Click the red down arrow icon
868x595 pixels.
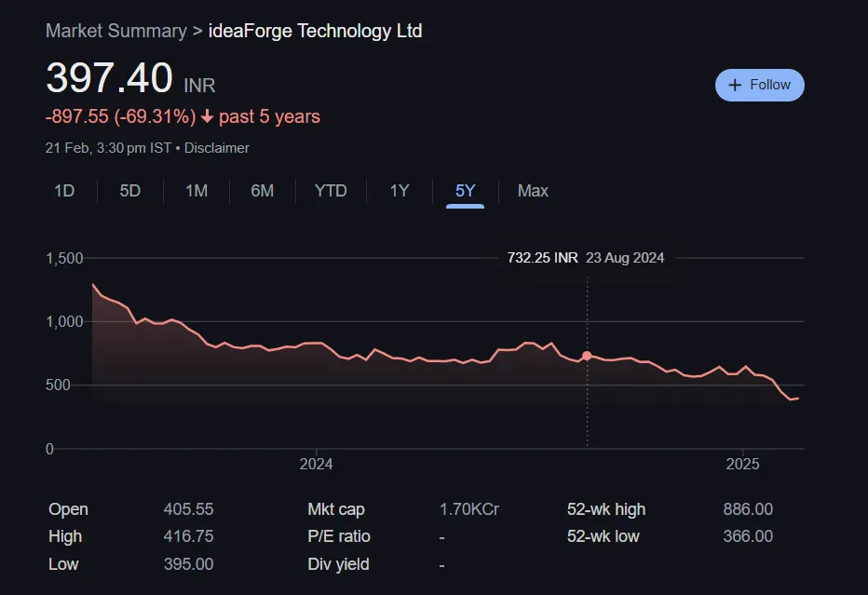click(207, 116)
